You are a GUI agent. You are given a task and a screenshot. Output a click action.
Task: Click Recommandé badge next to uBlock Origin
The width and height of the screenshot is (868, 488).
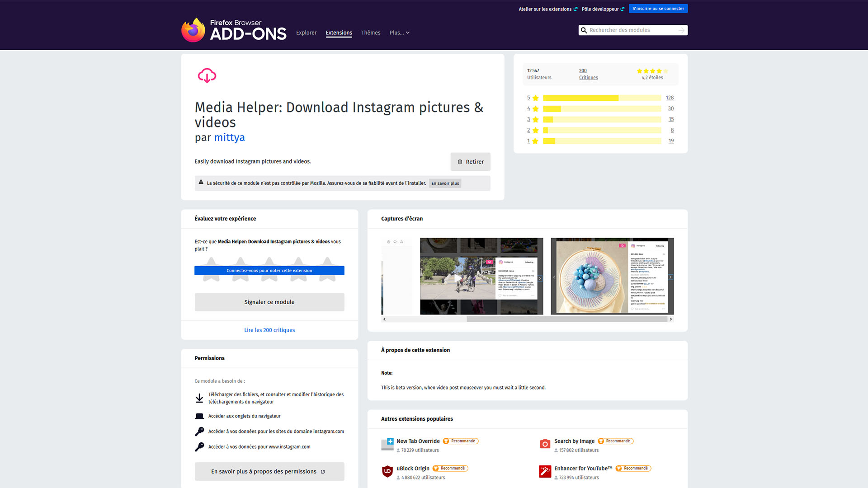pyautogui.click(x=450, y=469)
